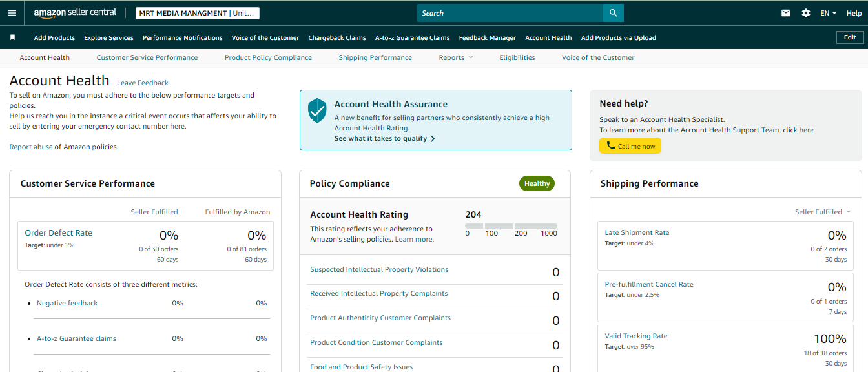This screenshot has width=868, height=372.
Task: Switch to the Customer Service Performance tab
Action: [147, 57]
